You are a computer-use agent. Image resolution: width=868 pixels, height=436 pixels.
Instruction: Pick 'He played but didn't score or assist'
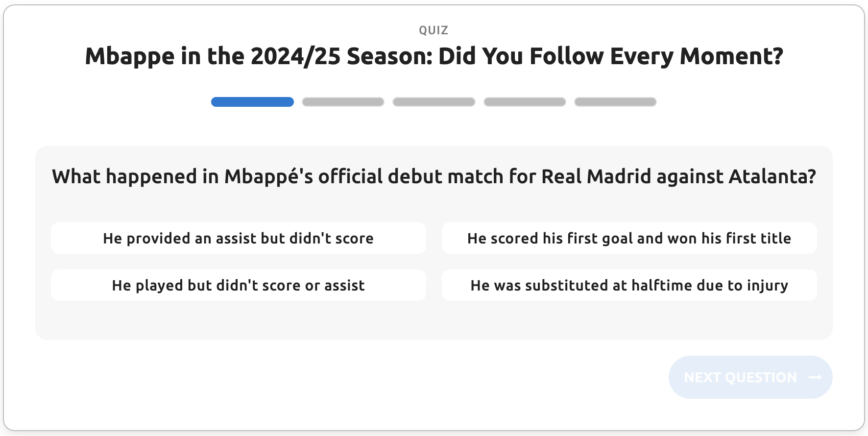click(238, 286)
